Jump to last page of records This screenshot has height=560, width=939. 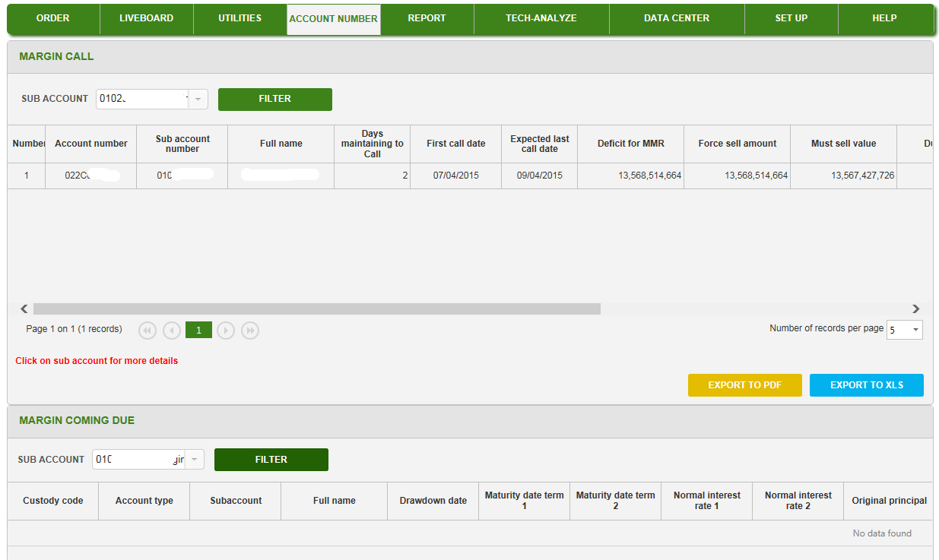[250, 331]
